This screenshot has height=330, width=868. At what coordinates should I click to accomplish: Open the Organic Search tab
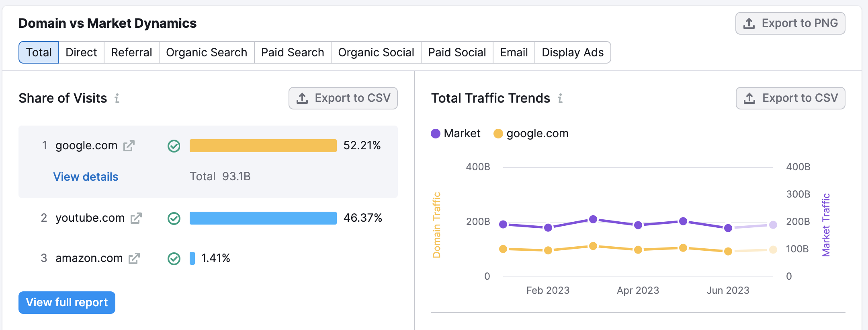pos(207,52)
